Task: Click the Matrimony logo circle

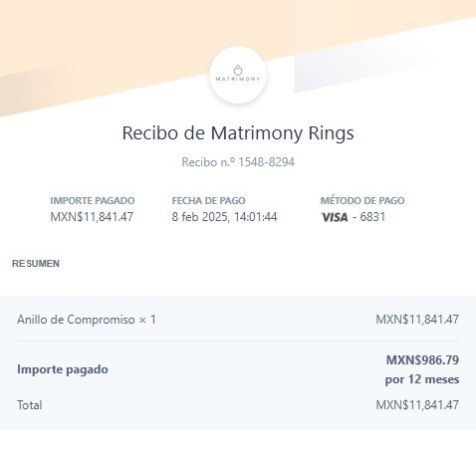Action: (238, 75)
